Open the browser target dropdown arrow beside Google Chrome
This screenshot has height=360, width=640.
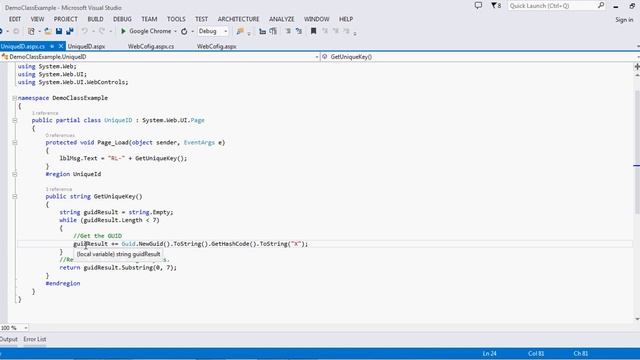pyautogui.click(x=175, y=31)
